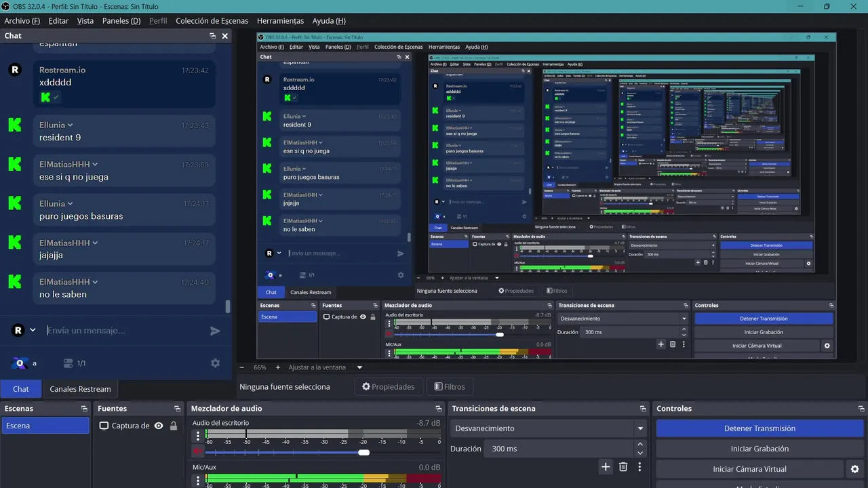Screen dimensions: 868x488
Task: Open source Filtros button
Action: click(x=449, y=387)
